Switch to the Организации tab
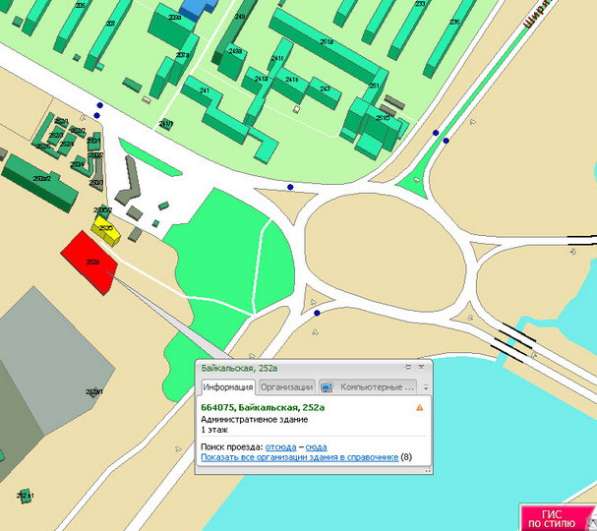597x531 pixels. click(287, 387)
